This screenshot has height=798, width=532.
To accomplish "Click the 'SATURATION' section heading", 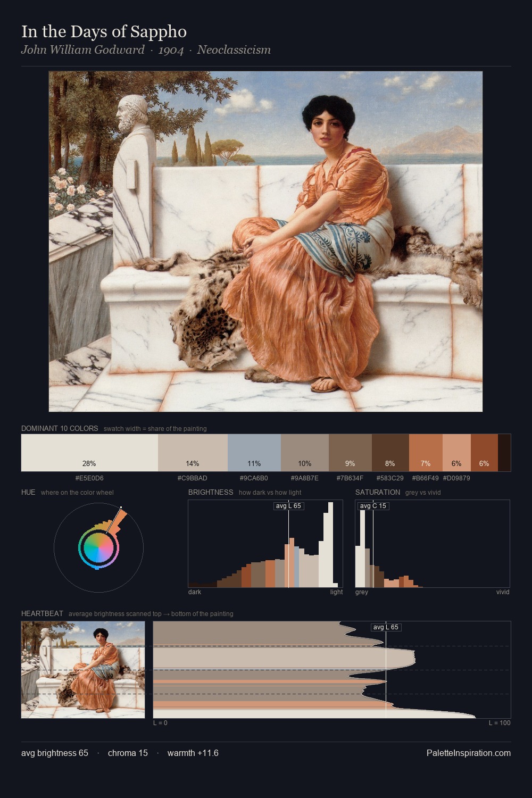I will pos(378,492).
